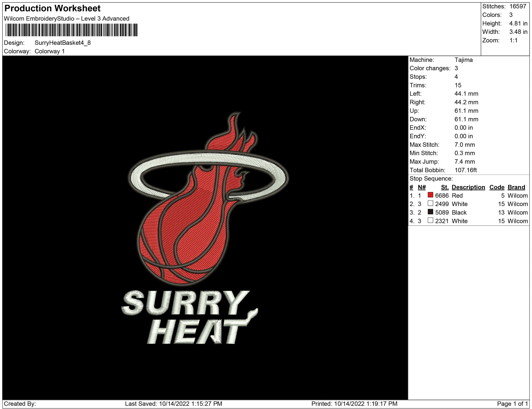This screenshot has width=532, height=409.
Task: Click the Stitches count value 16597
Action: pos(518,6)
